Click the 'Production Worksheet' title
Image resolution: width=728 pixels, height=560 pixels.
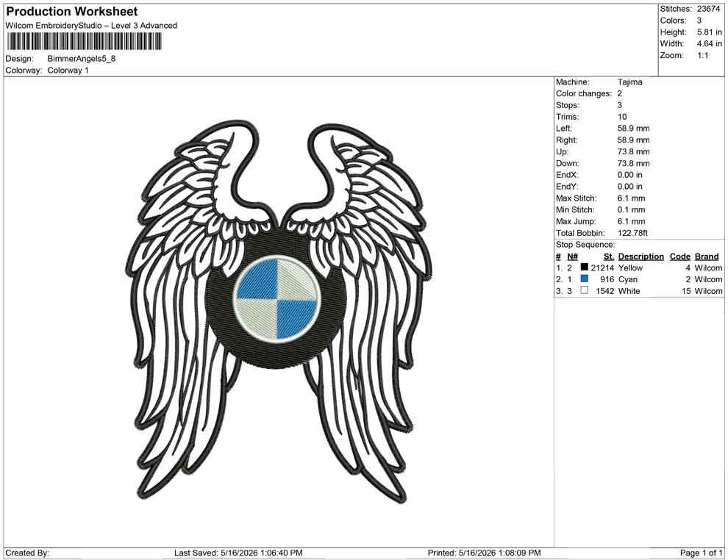71,12
